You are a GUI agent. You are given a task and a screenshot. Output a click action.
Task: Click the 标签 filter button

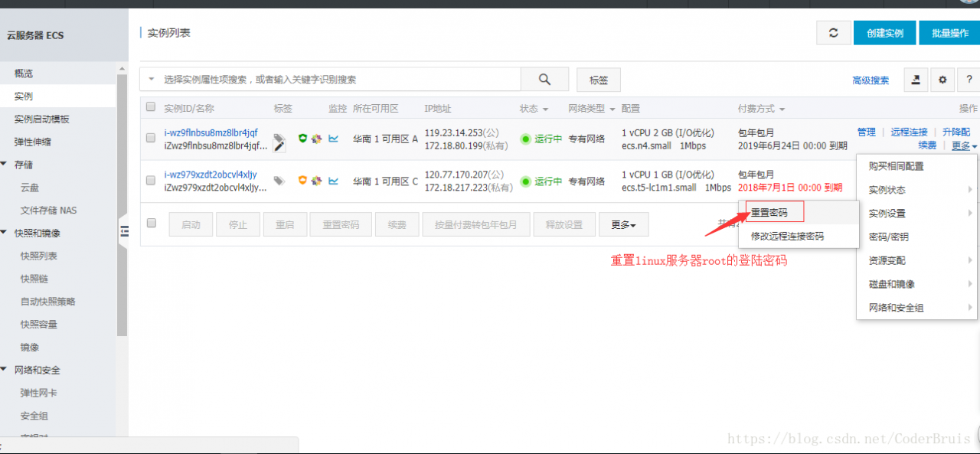click(x=599, y=80)
